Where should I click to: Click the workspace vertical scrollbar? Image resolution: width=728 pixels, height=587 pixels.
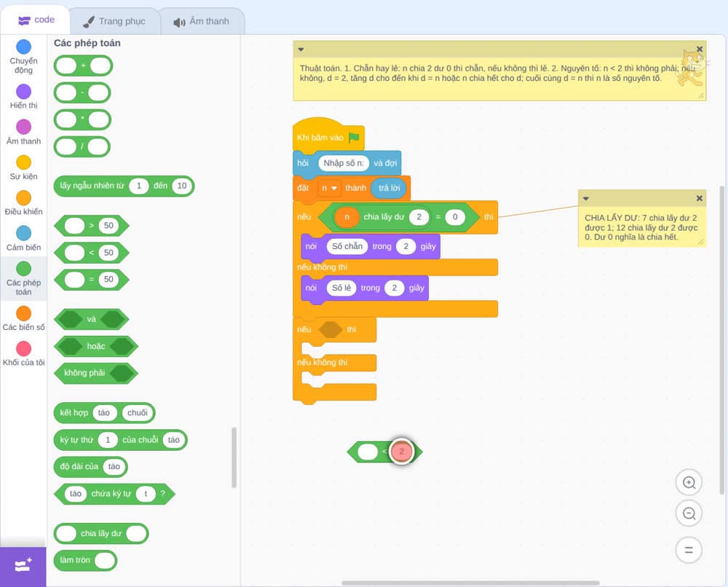[x=721, y=340]
